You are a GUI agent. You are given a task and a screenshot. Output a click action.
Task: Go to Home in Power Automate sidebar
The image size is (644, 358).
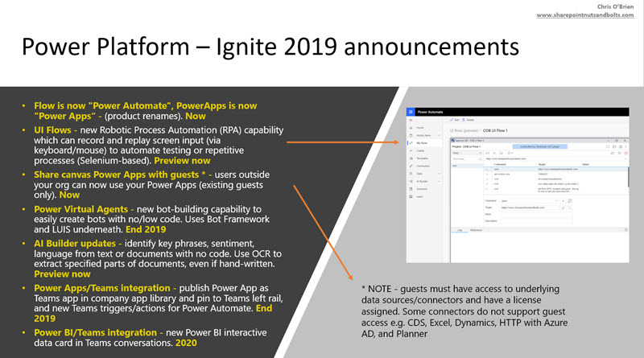420,128
